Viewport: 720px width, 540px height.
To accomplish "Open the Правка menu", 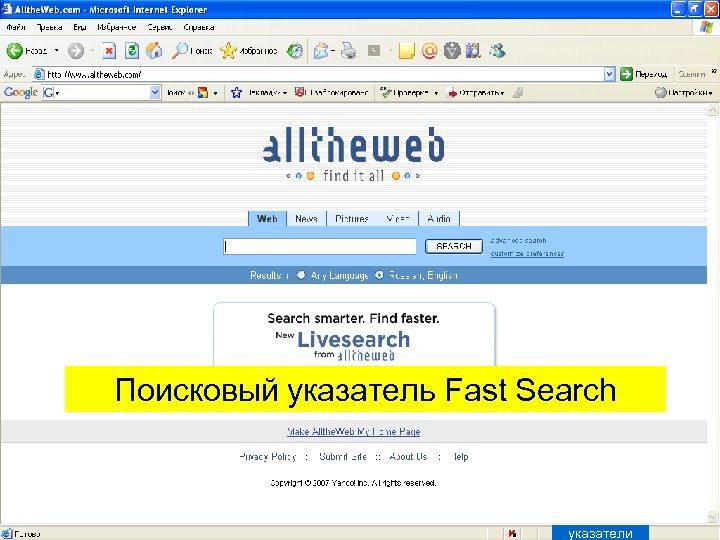I will (x=49, y=27).
